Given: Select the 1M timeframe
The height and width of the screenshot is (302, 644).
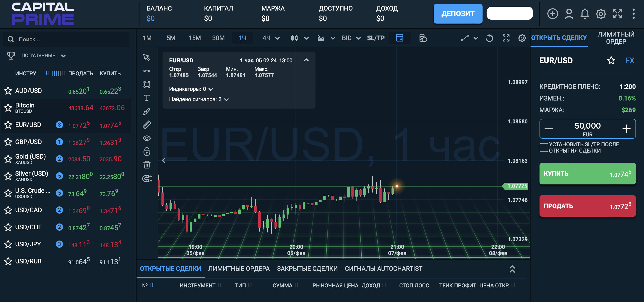Looking at the screenshot, I should point(147,38).
